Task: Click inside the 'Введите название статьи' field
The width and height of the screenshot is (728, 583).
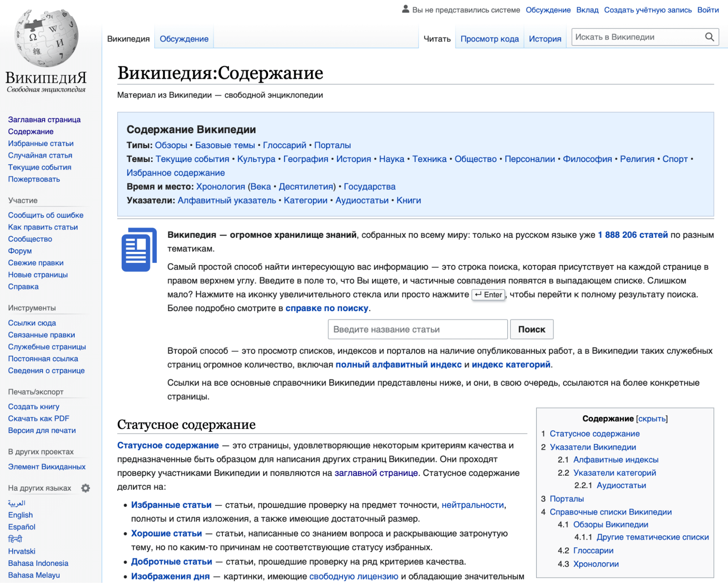Action: click(417, 329)
